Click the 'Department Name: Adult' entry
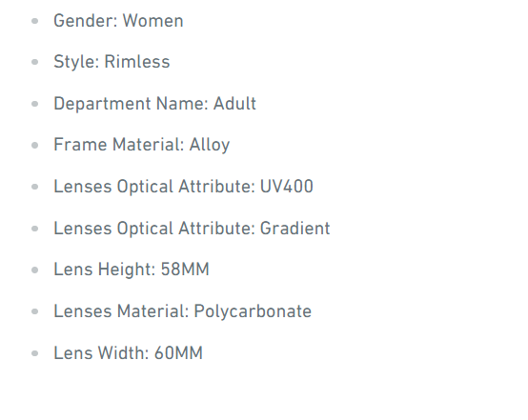This screenshot has height=420, width=528. (155, 104)
